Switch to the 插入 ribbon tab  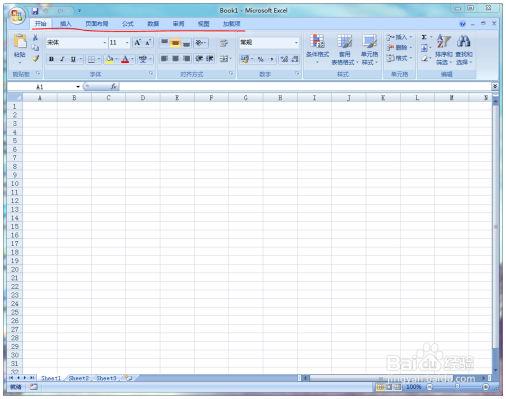pyautogui.click(x=66, y=24)
